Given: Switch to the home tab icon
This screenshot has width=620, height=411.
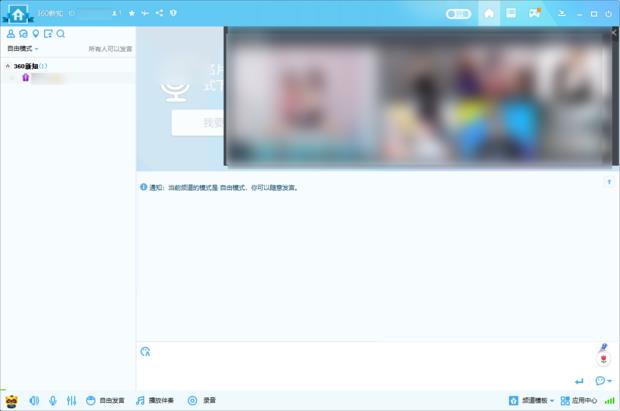Looking at the screenshot, I should (488, 14).
